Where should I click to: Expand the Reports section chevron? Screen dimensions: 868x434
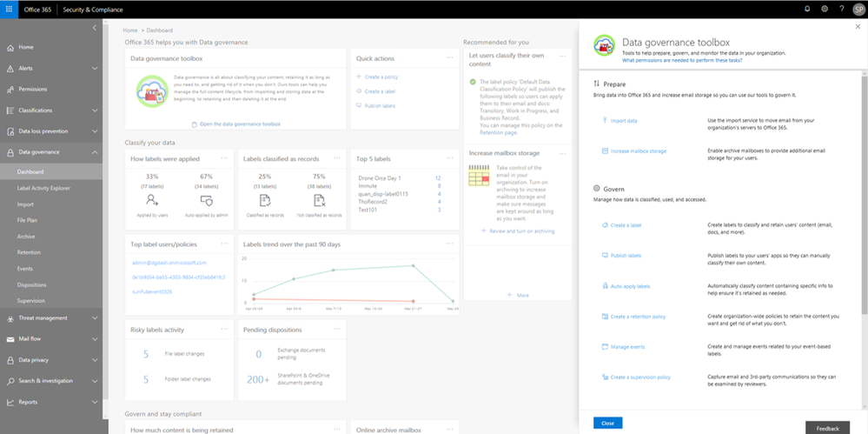(x=95, y=403)
